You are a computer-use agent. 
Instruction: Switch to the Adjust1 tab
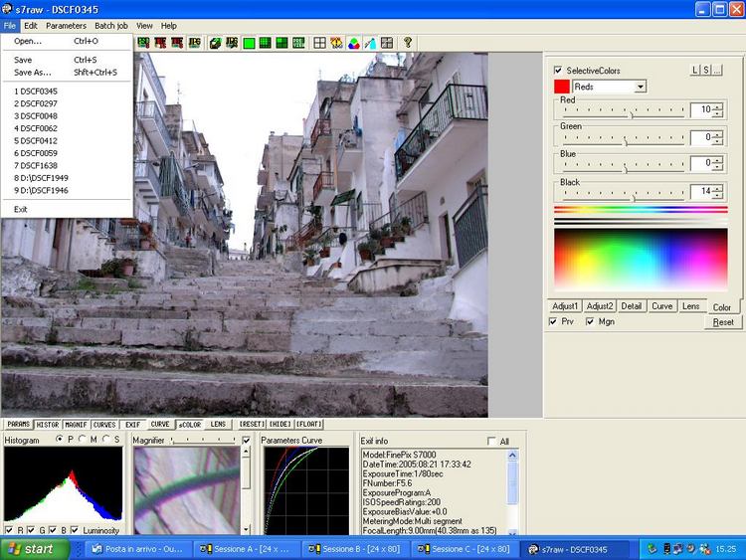pyautogui.click(x=564, y=305)
